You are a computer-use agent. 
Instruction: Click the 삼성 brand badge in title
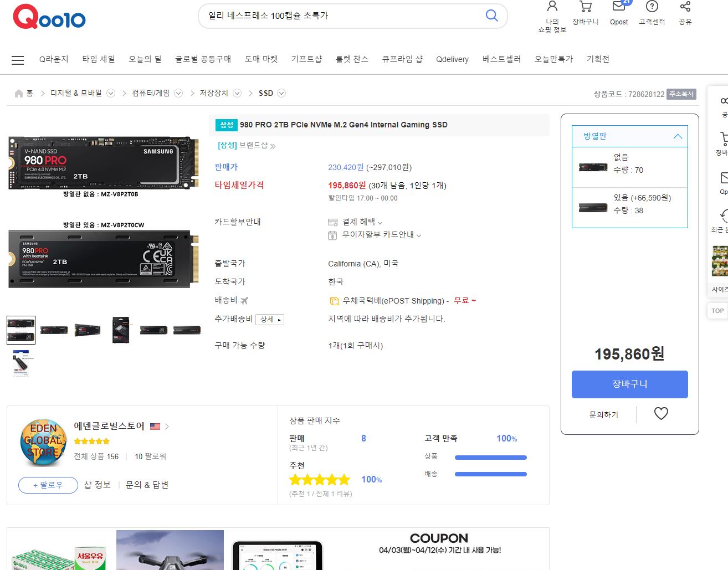227,125
